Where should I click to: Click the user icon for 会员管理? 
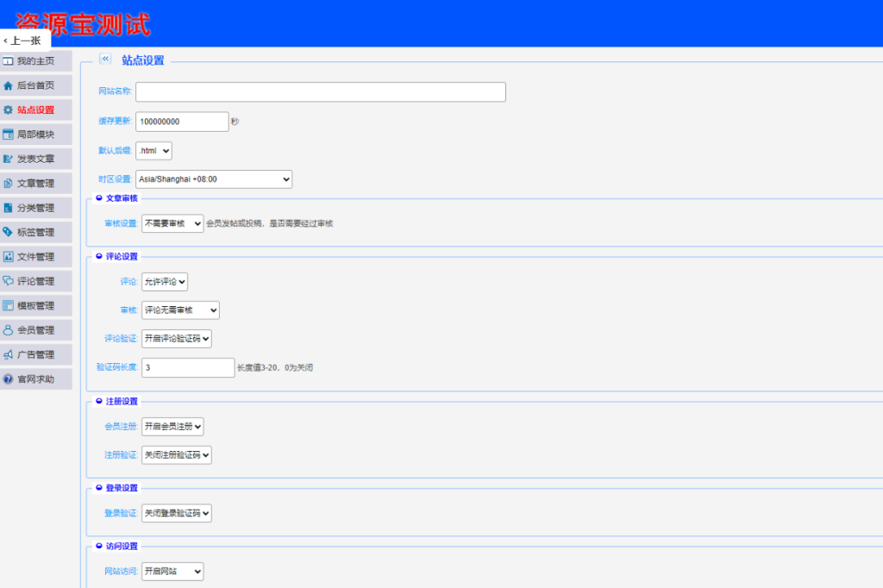pyautogui.click(x=9, y=330)
